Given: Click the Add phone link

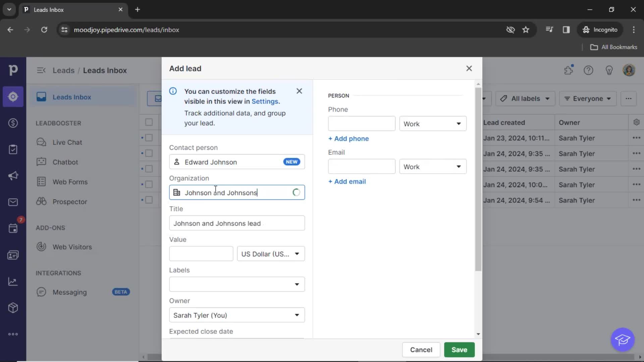Looking at the screenshot, I should pos(348,138).
